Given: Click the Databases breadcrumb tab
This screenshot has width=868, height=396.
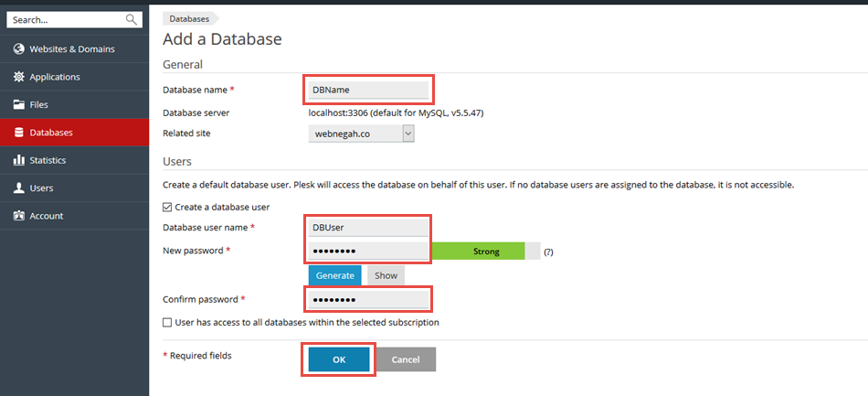Looking at the screenshot, I should click(188, 18).
